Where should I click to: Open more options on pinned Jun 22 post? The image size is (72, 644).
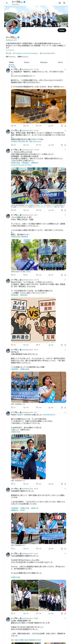[x=65, y=70]
